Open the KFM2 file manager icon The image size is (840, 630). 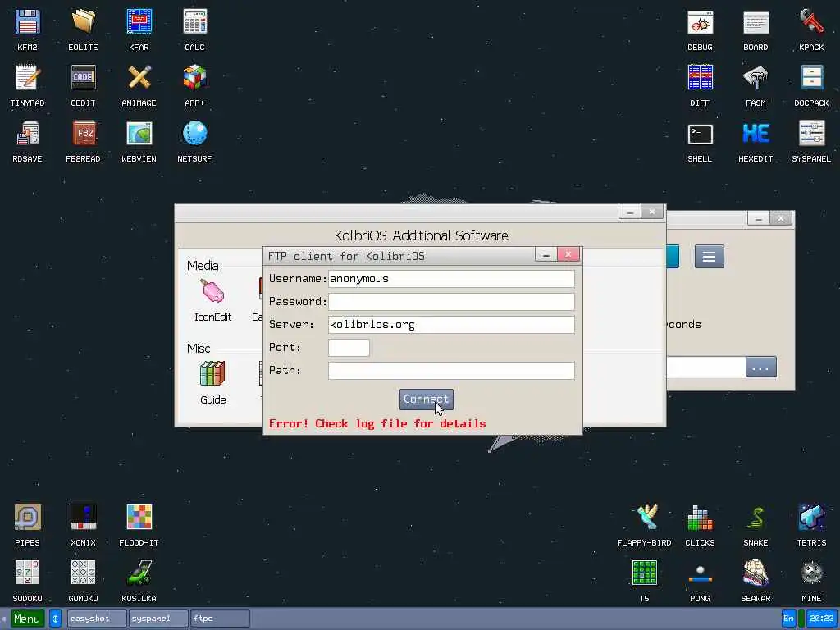coord(27,22)
